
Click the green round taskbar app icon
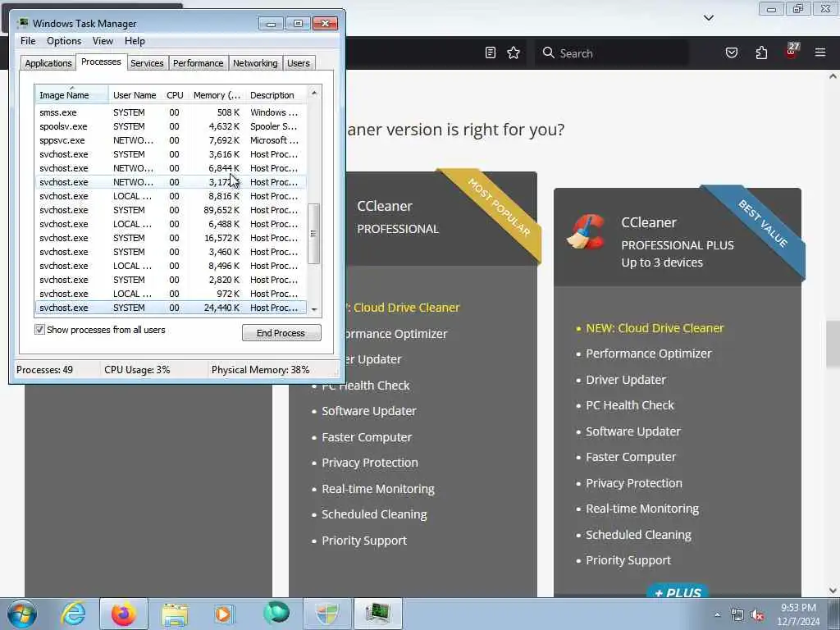tap(276, 613)
